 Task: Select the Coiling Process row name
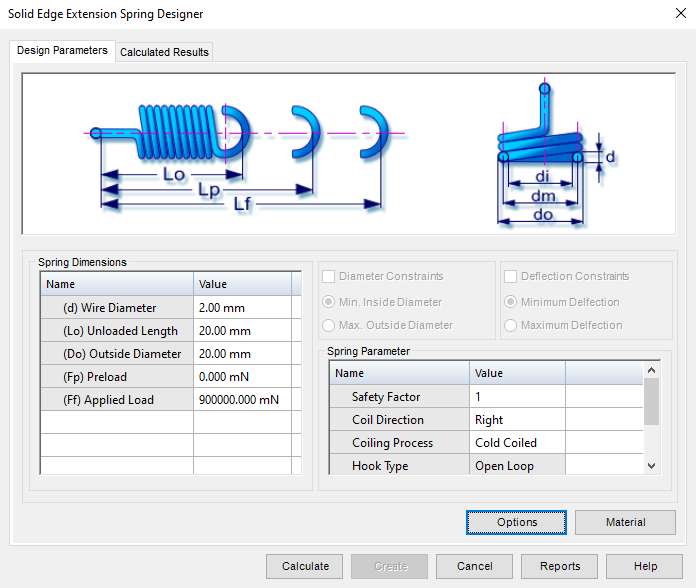pos(399,442)
